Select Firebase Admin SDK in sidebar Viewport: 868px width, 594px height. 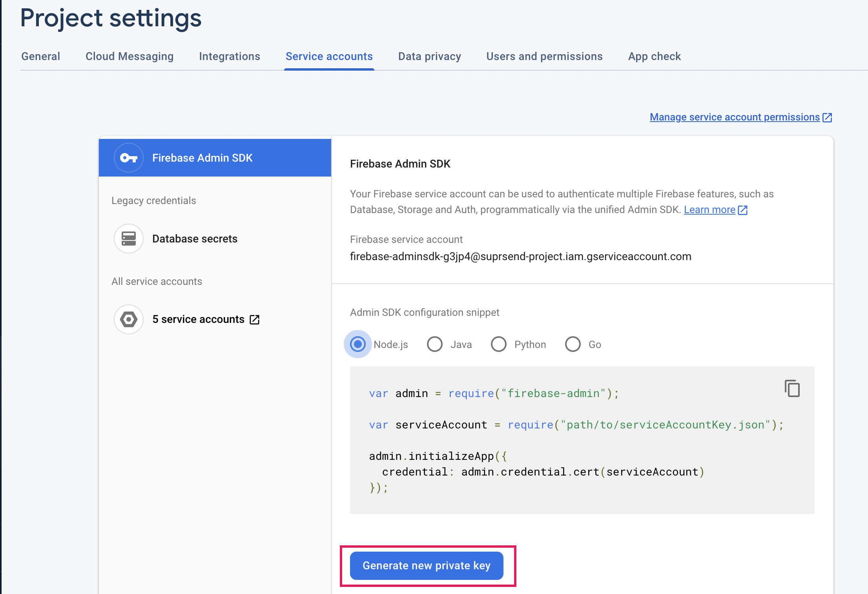[215, 158]
